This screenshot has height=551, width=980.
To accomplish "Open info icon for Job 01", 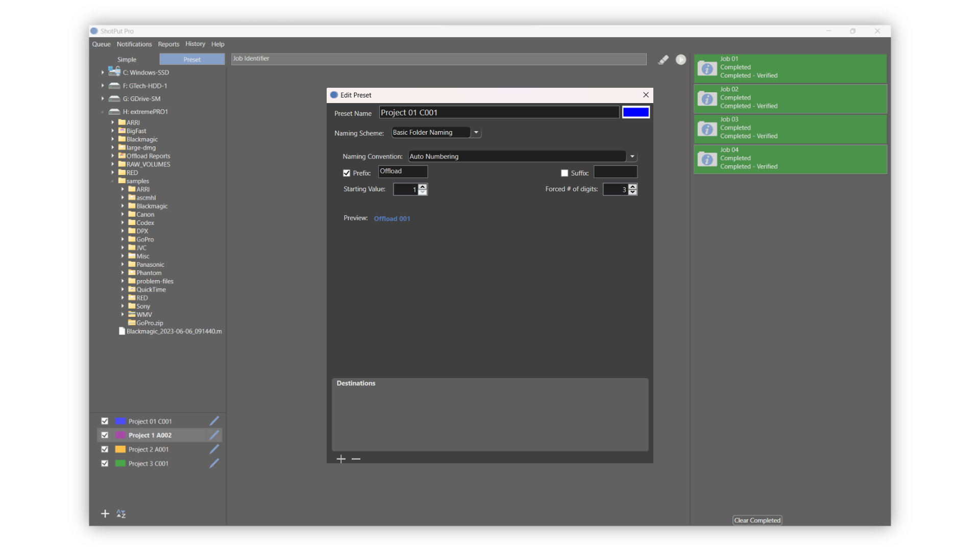I will (707, 68).
